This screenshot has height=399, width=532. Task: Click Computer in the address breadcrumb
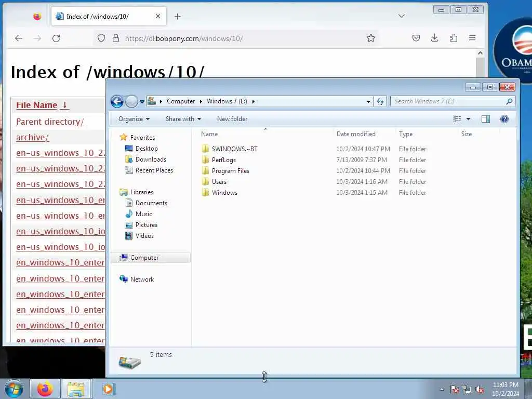[x=181, y=101]
